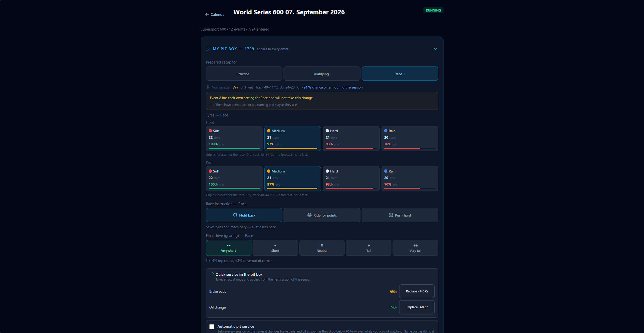Go back to Calendar
The height and width of the screenshot is (333, 644).
(x=215, y=14)
